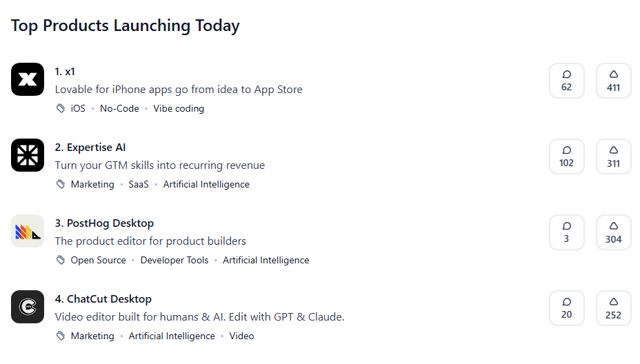Open x1 comments showing 62
The image size is (640, 364).
pos(566,81)
